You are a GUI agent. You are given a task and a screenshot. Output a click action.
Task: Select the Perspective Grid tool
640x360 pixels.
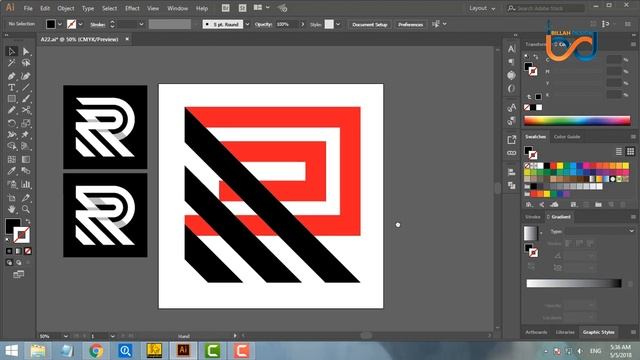pyautogui.click(x=26, y=146)
